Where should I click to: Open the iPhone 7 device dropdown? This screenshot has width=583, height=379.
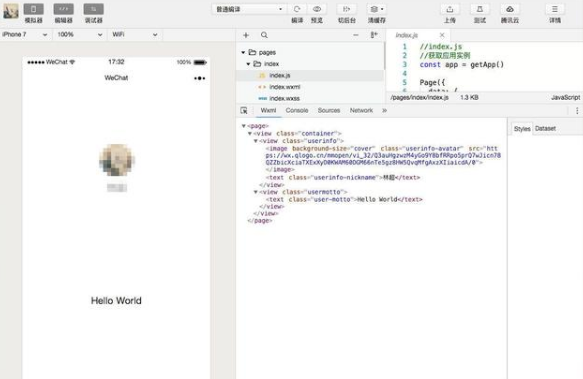point(25,35)
